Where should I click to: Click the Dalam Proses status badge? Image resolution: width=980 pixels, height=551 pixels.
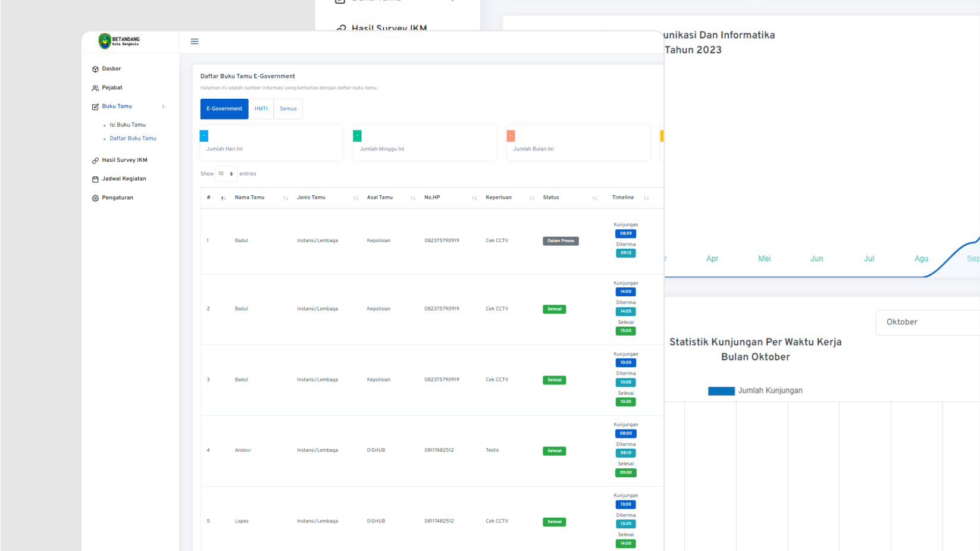tap(561, 241)
